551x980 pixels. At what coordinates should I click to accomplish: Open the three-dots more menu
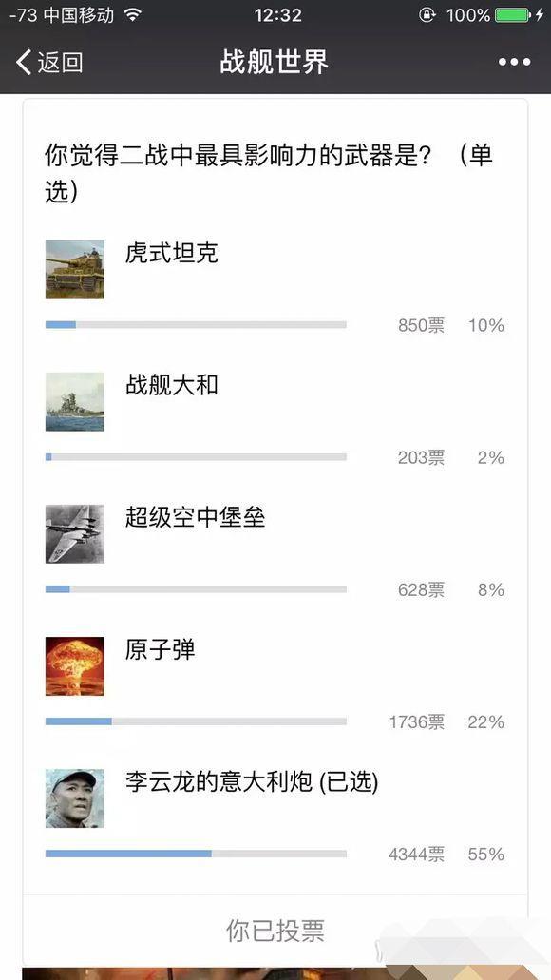514,62
